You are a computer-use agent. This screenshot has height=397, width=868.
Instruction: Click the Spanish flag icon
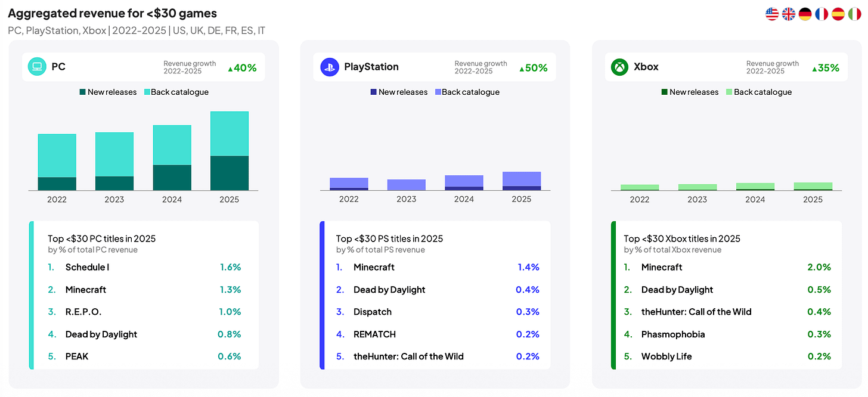tap(838, 14)
